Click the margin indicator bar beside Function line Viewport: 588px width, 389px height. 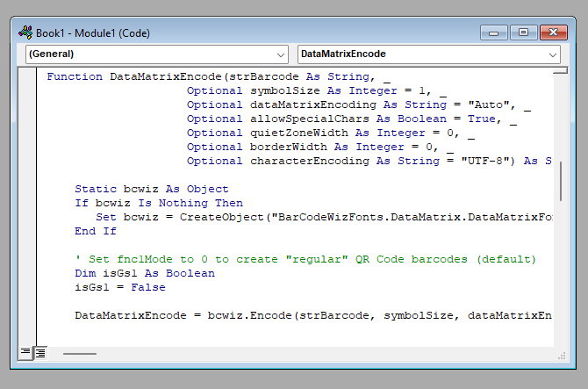point(28,76)
